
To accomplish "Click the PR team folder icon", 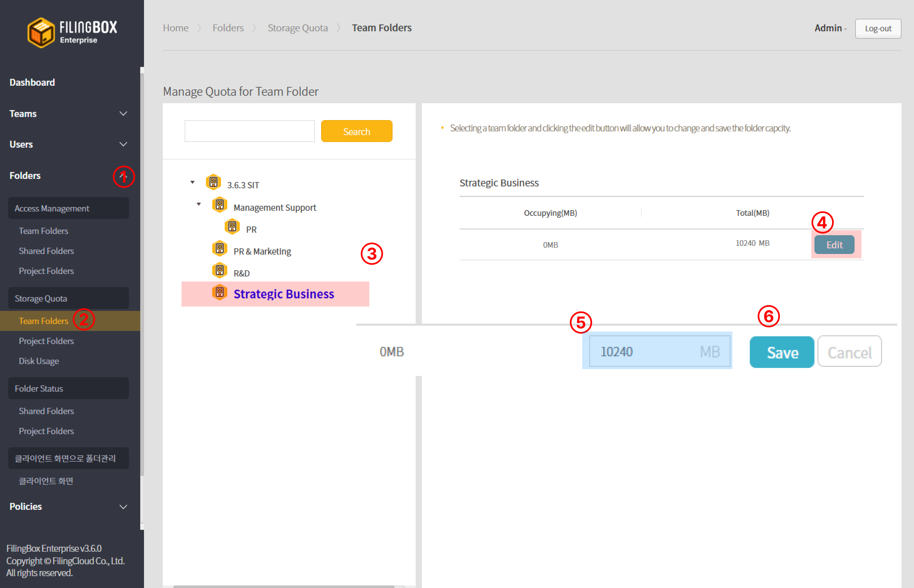I will point(232,227).
